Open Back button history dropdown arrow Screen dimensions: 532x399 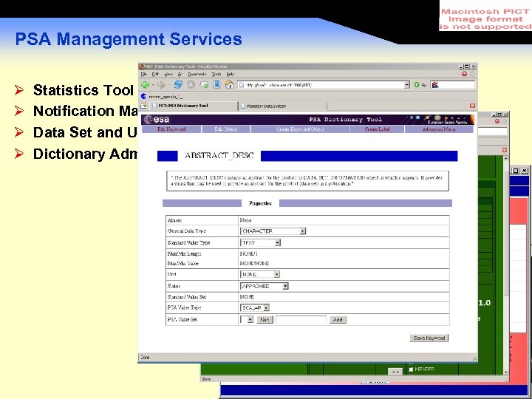click(153, 85)
